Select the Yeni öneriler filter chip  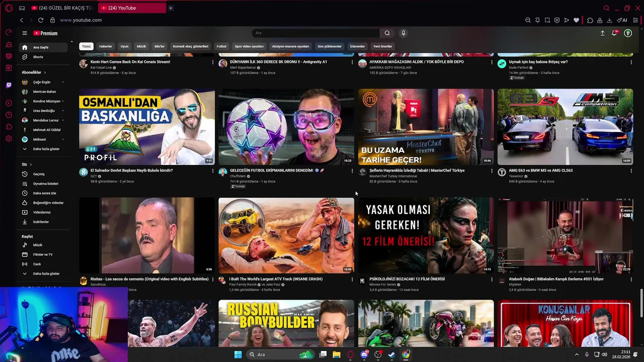point(382,46)
